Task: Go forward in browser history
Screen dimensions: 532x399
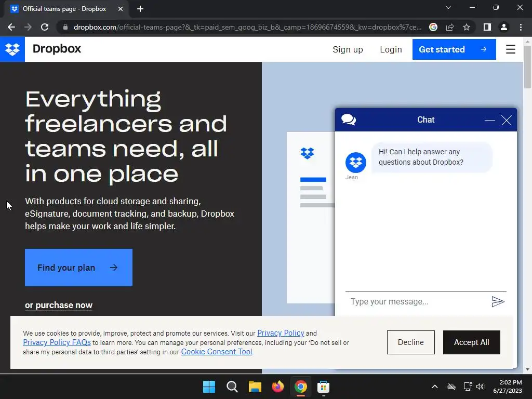Action: [x=28, y=27]
